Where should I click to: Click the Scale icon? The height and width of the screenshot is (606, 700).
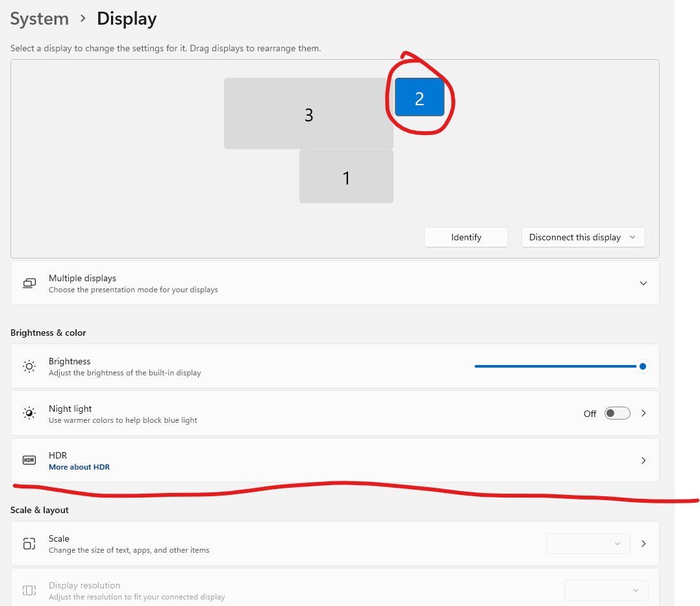click(29, 544)
